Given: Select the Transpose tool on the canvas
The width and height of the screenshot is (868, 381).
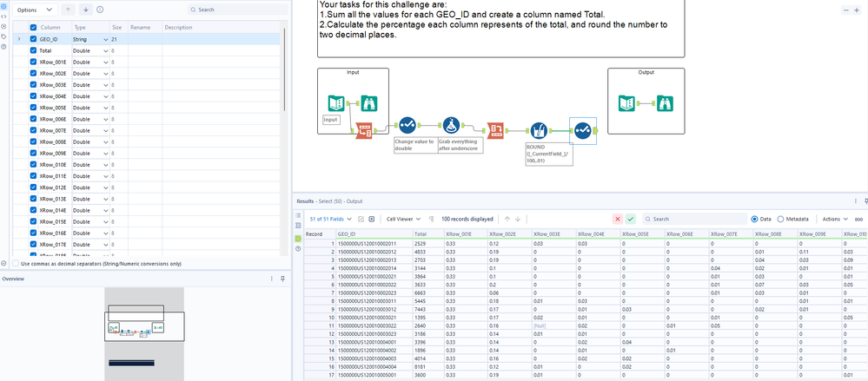Looking at the screenshot, I should 365,130.
